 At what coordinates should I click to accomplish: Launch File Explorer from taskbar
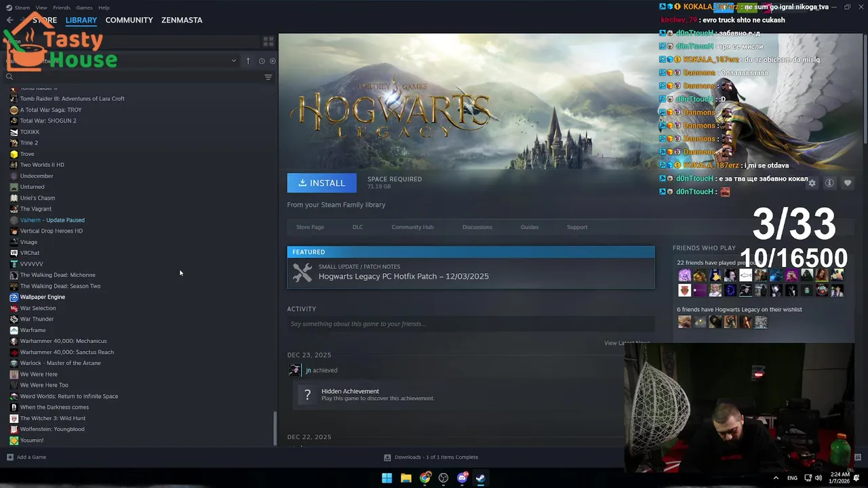click(406, 478)
